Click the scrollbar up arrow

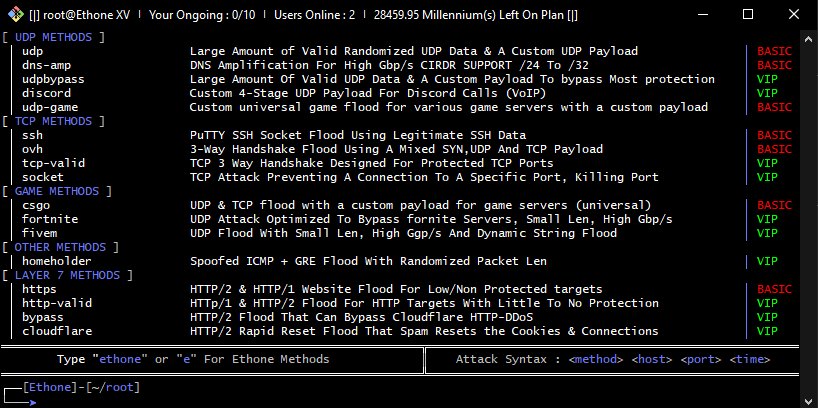tap(809, 39)
